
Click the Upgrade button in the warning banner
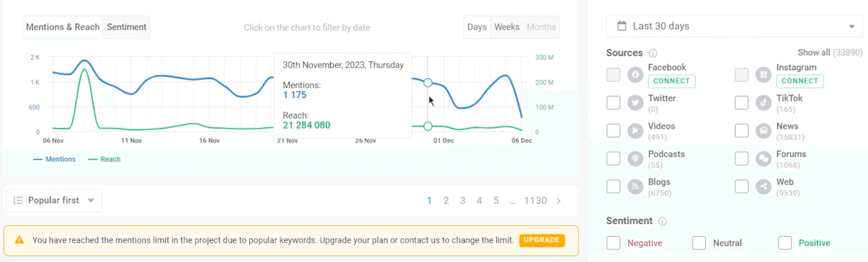pos(541,240)
